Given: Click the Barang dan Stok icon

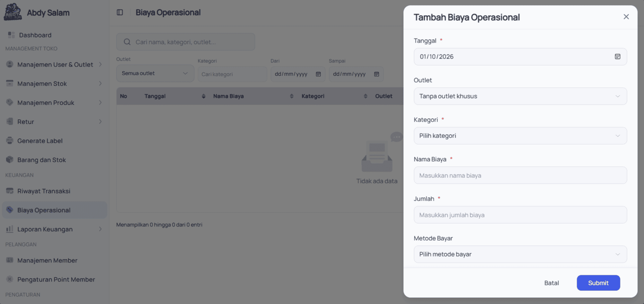Looking at the screenshot, I should coord(10,159).
